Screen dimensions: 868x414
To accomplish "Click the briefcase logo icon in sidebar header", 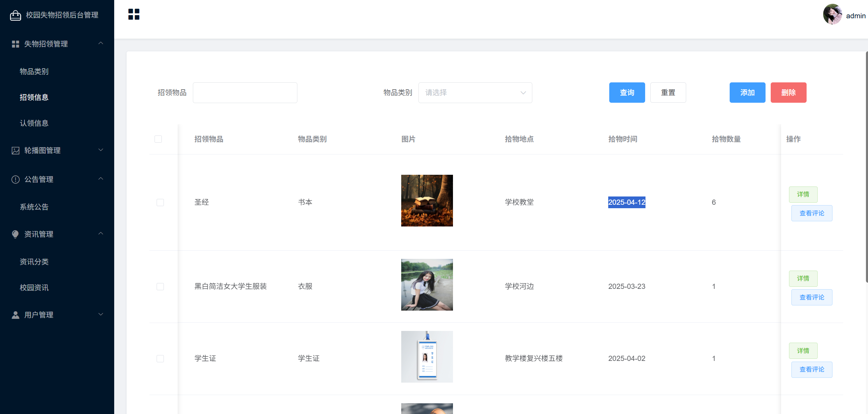I will pos(16,15).
